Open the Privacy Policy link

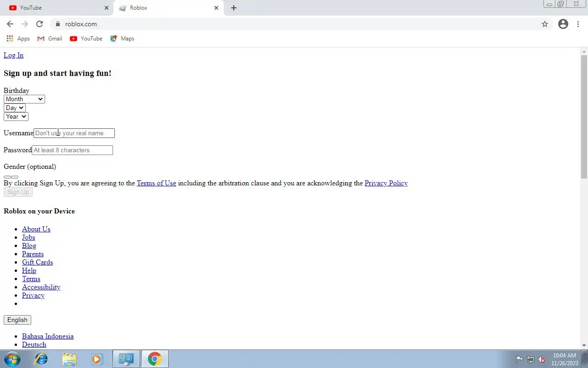[386, 183]
